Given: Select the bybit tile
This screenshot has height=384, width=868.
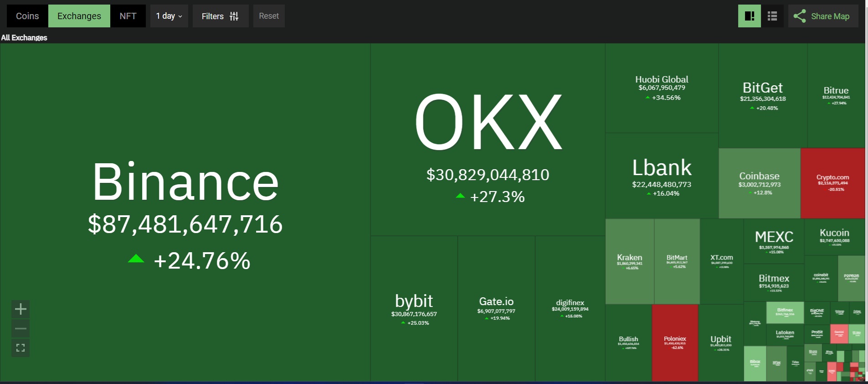Looking at the screenshot, I should pyautogui.click(x=414, y=309).
